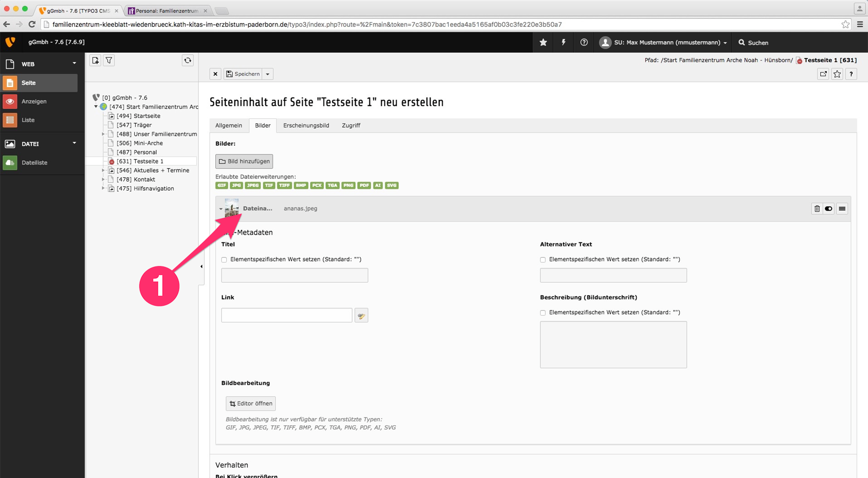Screen dimensions: 868x478
Task: Click the bookmarks star in the top bar
Action: click(543, 42)
